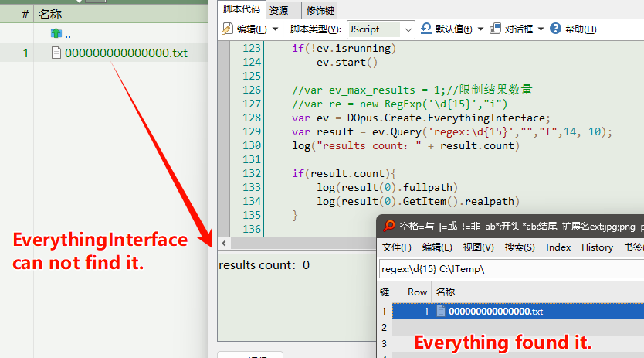644x358 pixels.
Task: Switch to the 修饰键 tab
Action: click(320, 10)
